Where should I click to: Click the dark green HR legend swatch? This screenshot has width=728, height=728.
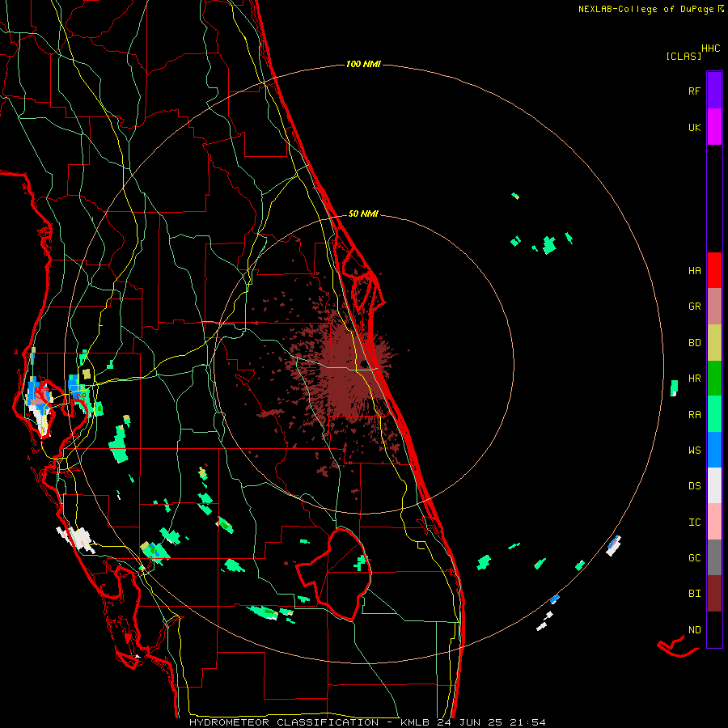(x=714, y=379)
